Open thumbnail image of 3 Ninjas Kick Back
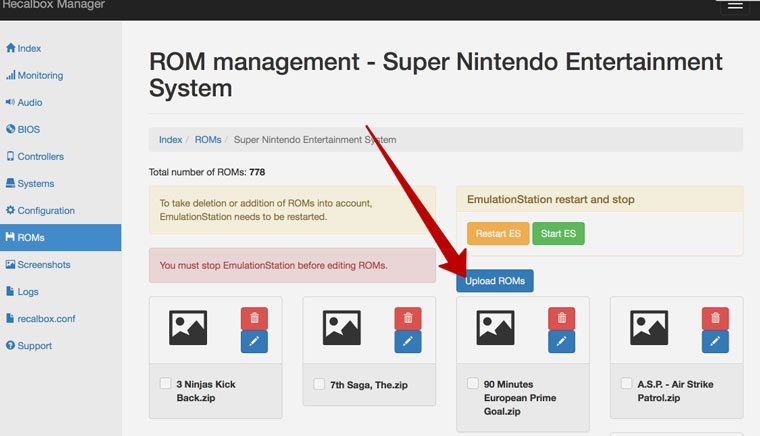This screenshot has width=760, height=436. coord(188,327)
